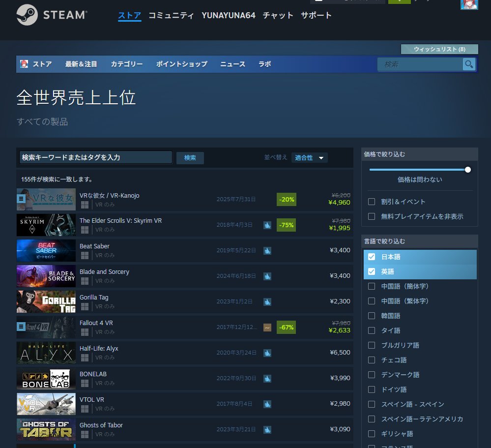
Task: Click Windows platform icon under Skyrim VR
Action: pyautogui.click(x=85, y=230)
